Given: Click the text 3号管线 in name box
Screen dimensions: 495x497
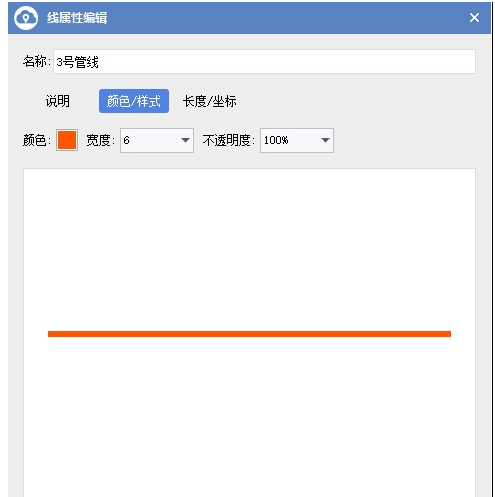Looking at the screenshot, I should tap(77, 62).
